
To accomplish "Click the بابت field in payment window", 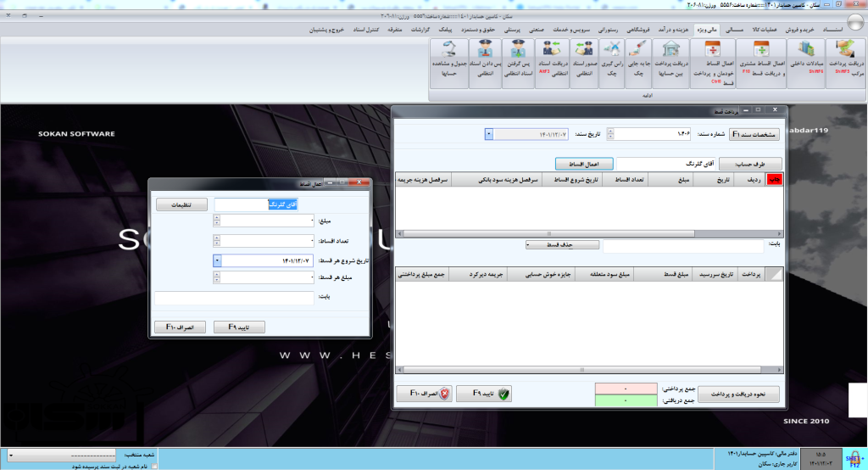I will pyautogui.click(x=683, y=245).
